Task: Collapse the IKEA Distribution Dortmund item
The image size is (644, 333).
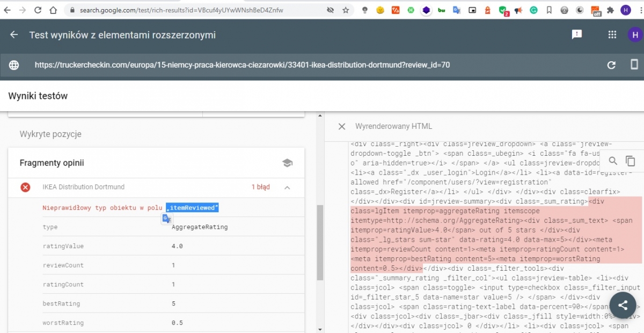Action: pos(287,187)
